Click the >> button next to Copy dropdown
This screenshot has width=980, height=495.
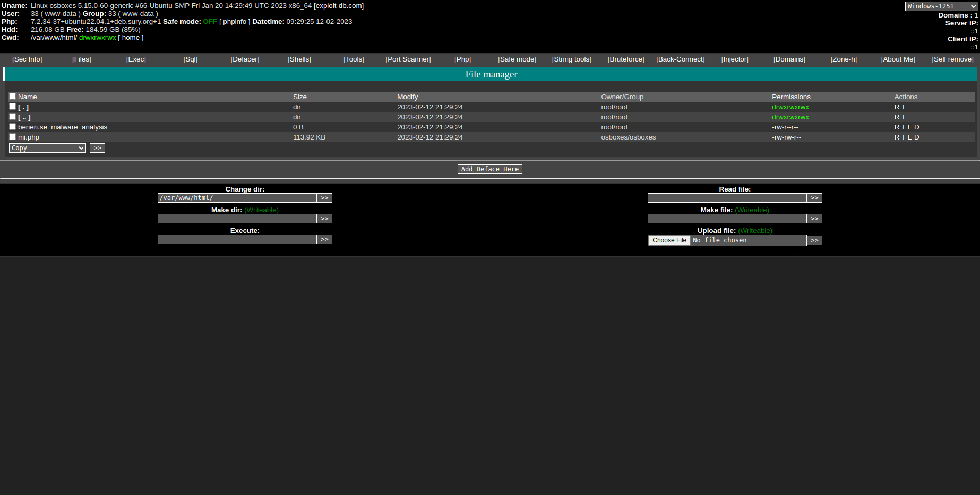97,148
